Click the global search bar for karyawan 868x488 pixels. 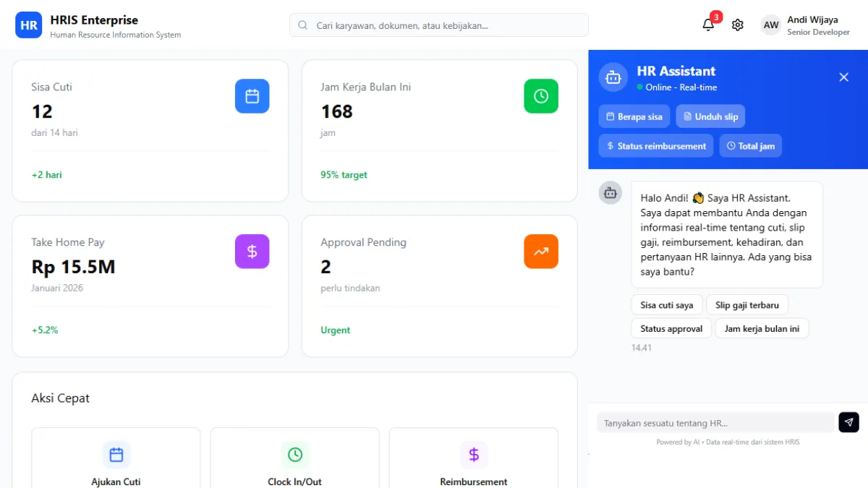click(x=438, y=25)
